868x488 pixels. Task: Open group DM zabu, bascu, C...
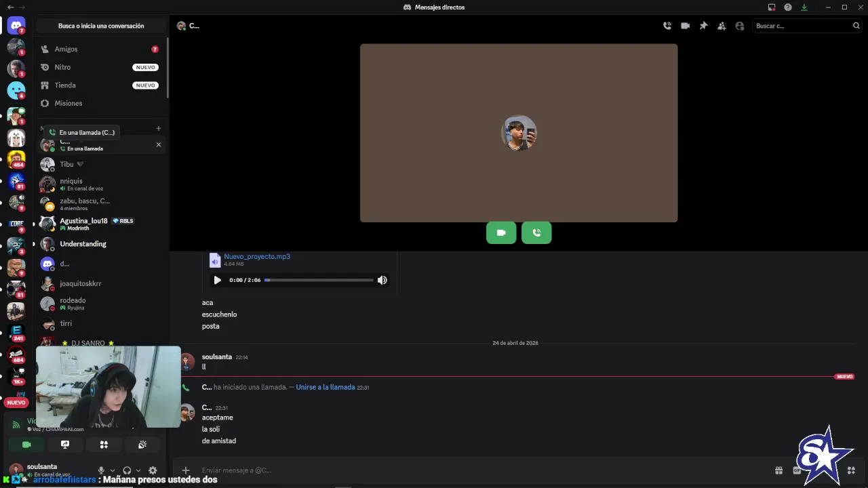101,204
